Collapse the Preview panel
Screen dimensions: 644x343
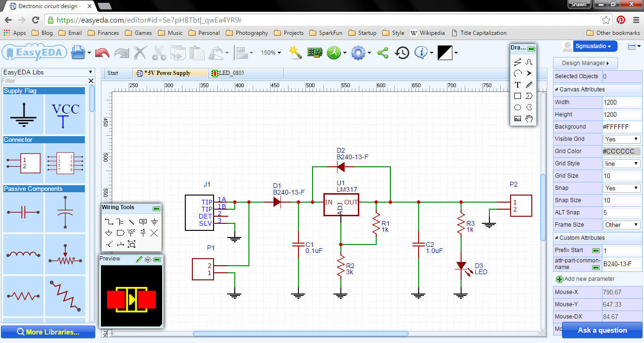click(157, 259)
